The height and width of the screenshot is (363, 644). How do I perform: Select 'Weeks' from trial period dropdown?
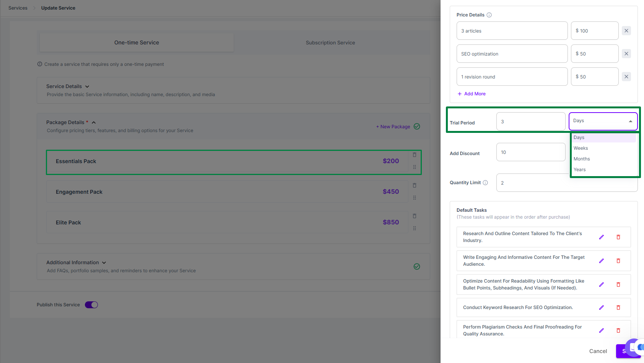(x=581, y=148)
